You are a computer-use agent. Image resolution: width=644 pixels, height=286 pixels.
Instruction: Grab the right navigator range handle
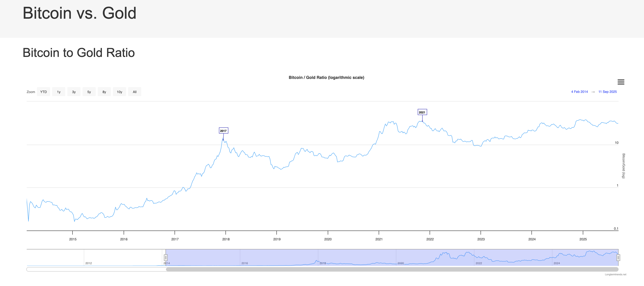pyautogui.click(x=618, y=257)
